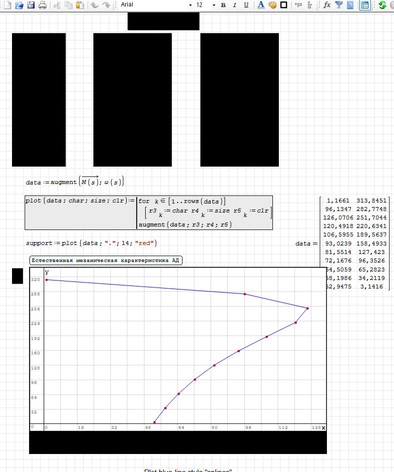
Task: Click the border rectangle toolbar icon
Action: [284, 5]
